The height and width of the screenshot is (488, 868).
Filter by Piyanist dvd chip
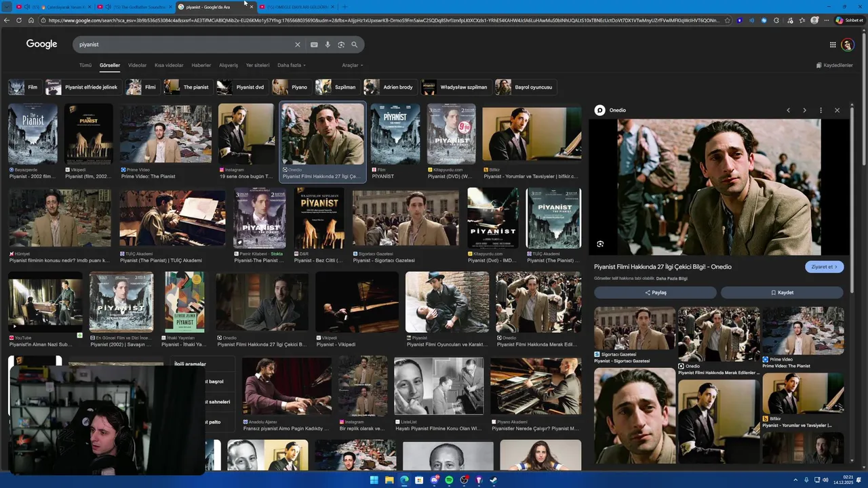click(242, 87)
